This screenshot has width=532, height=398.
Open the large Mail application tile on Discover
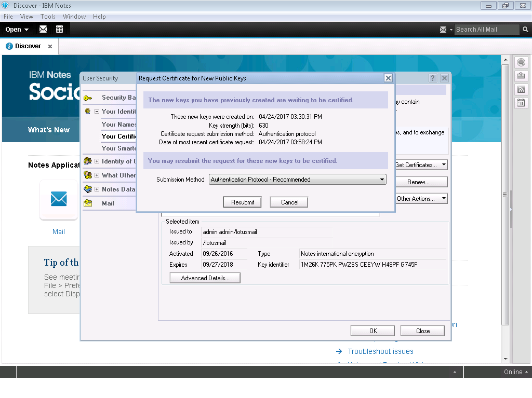59,199
